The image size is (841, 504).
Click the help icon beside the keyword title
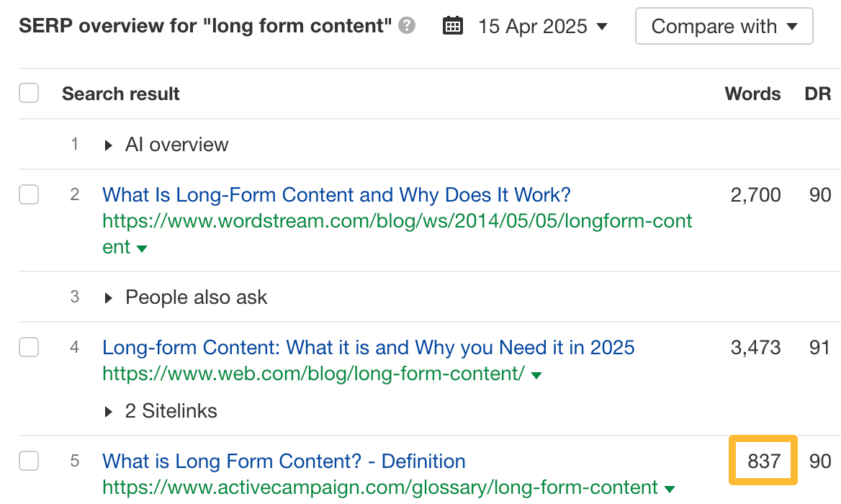(x=407, y=26)
